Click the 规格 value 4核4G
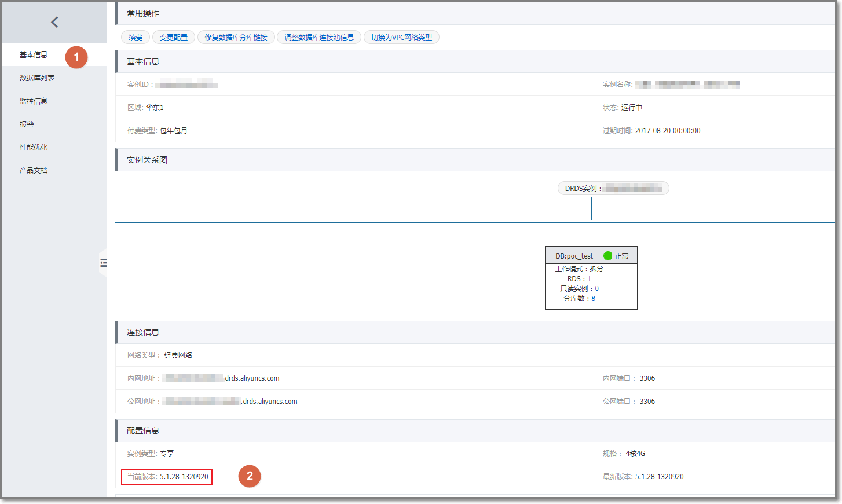The image size is (842, 504). pos(635,454)
